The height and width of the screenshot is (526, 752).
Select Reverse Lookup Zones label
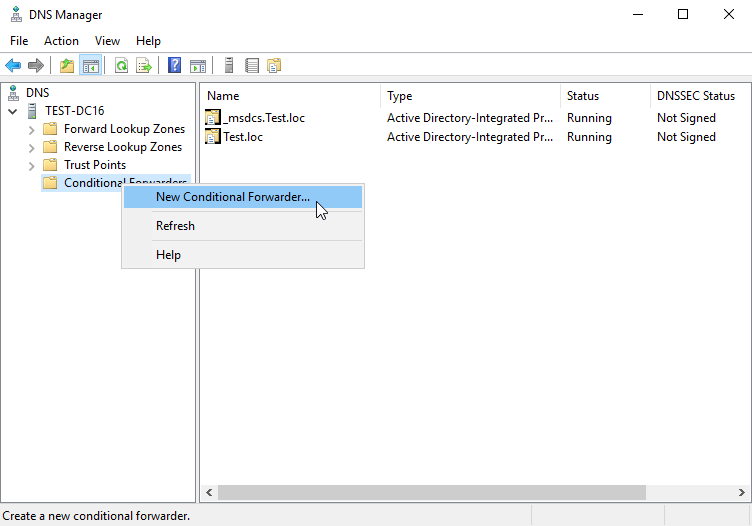coord(123,147)
